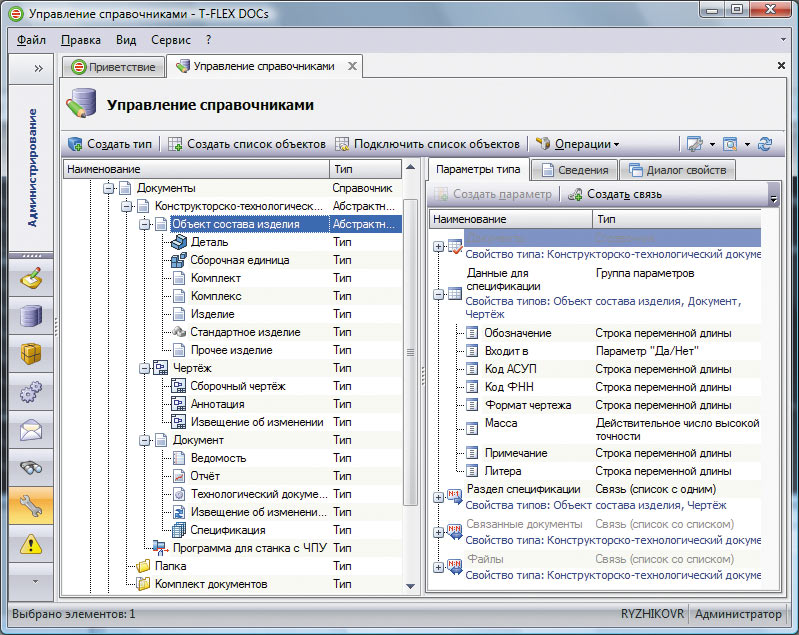The height and width of the screenshot is (635, 799).
Task: Open the Сервис menu
Action: pos(171,40)
